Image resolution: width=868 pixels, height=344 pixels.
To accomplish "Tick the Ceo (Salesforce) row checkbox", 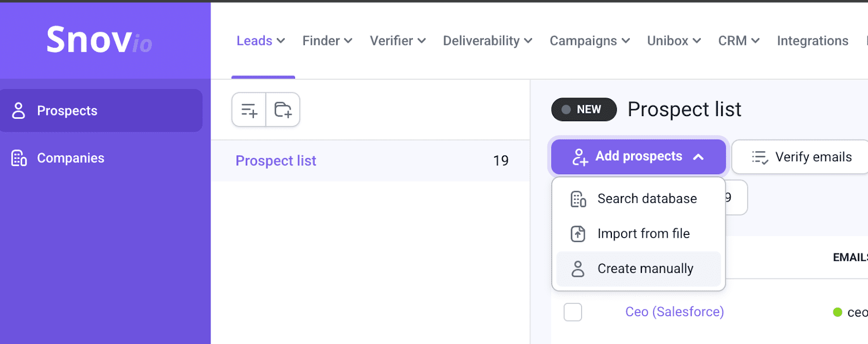I will [573, 312].
